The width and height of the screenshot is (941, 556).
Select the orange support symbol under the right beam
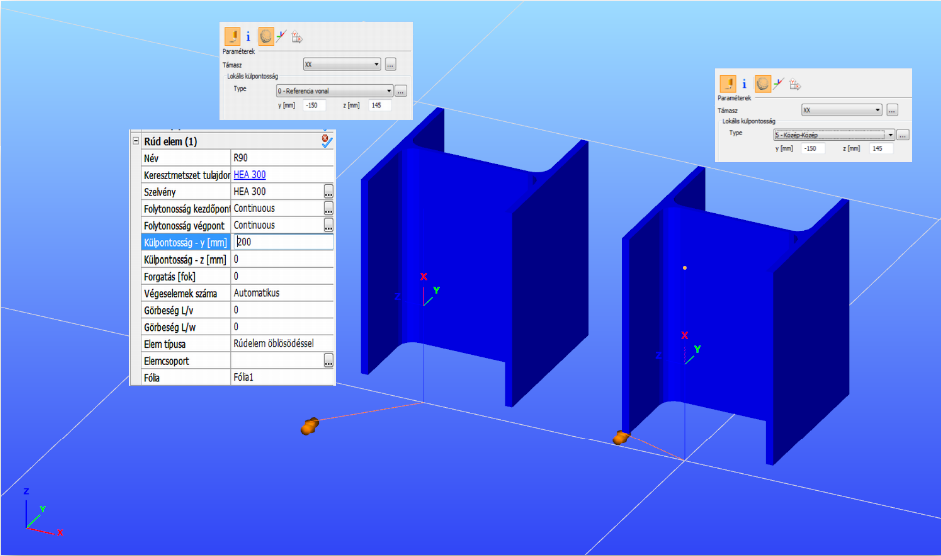point(621,438)
